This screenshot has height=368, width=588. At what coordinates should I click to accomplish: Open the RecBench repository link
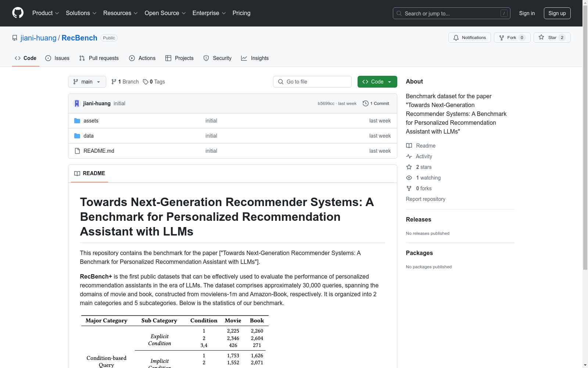(79, 38)
